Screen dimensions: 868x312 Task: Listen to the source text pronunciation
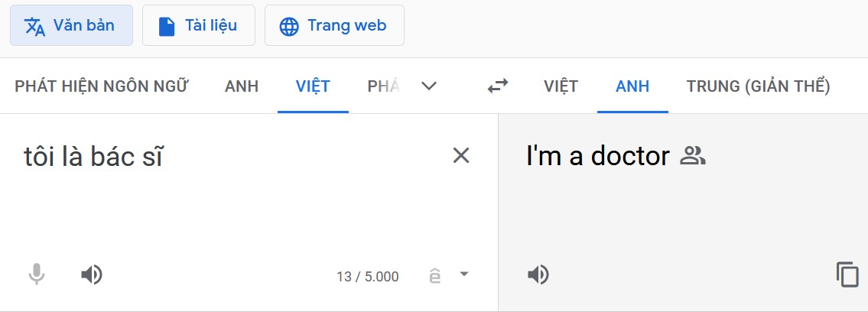[91, 275]
